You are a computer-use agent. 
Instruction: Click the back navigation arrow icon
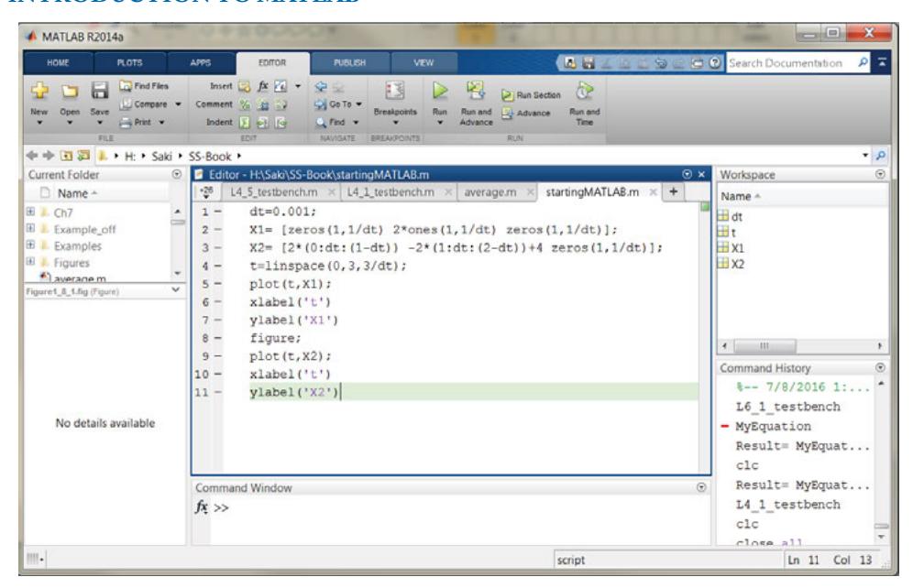coord(32,156)
